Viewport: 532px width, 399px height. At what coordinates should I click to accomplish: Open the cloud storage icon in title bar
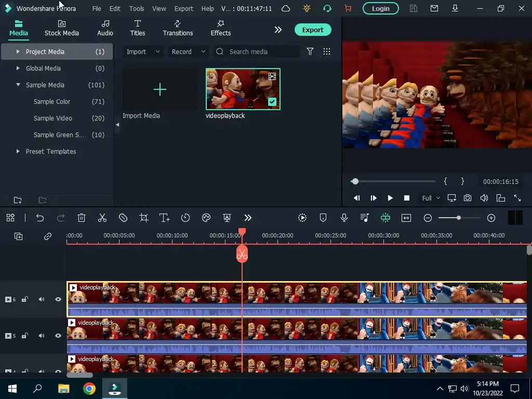point(286,8)
